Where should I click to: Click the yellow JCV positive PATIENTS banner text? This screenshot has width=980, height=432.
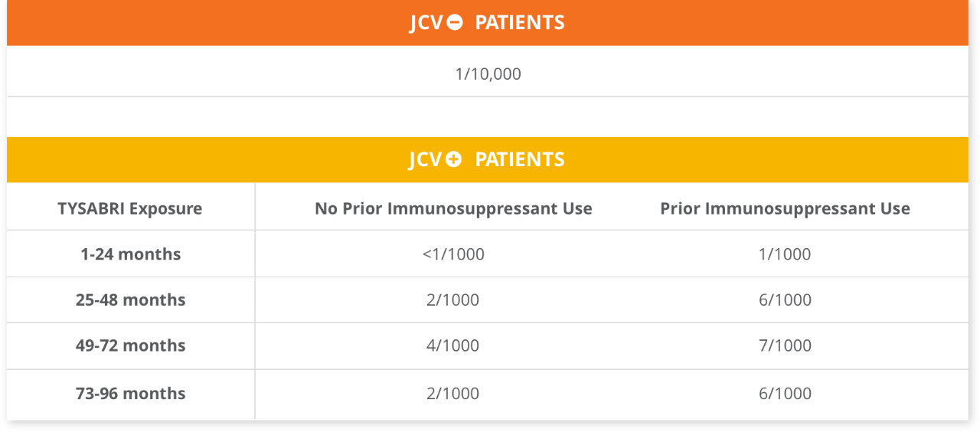pyautogui.click(x=487, y=159)
